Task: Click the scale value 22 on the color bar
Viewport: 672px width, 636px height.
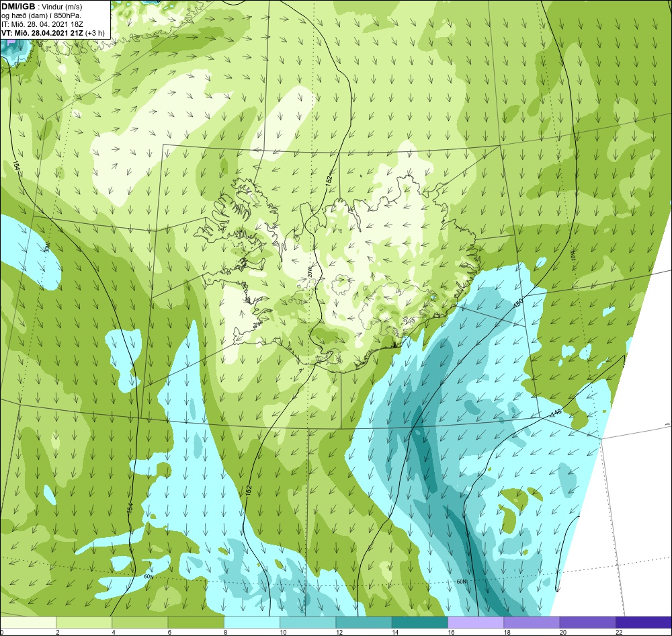Action: [x=620, y=632]
